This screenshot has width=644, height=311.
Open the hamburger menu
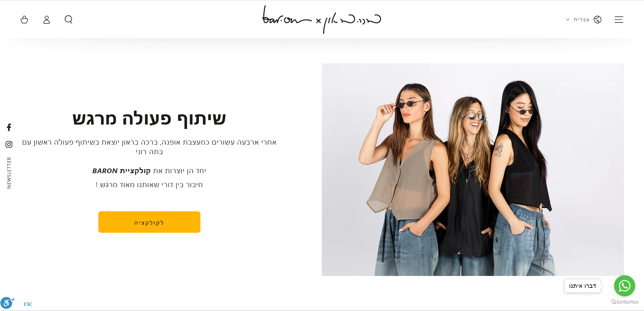(619, 20)
